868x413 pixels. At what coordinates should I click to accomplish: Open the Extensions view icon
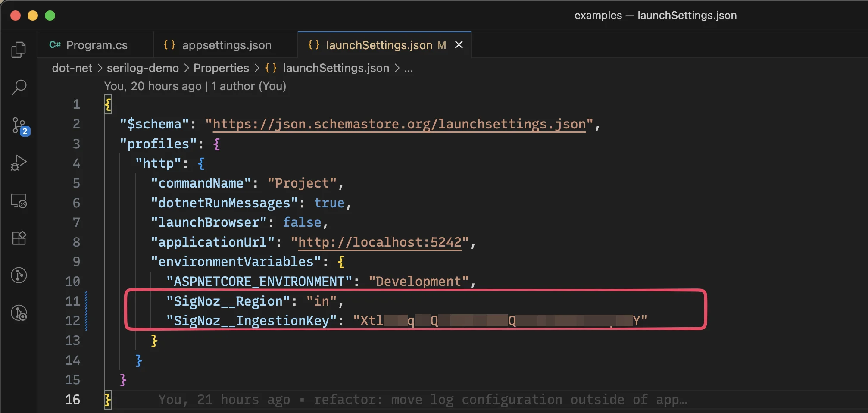(19, 238)
